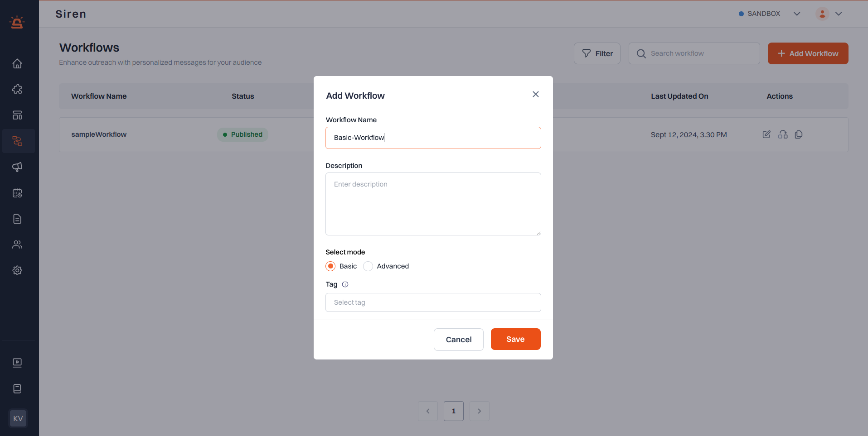The height and width of the screenshot is (436, 868).
Task: Open the Campaigns megaphone icon
Action: 17,167
